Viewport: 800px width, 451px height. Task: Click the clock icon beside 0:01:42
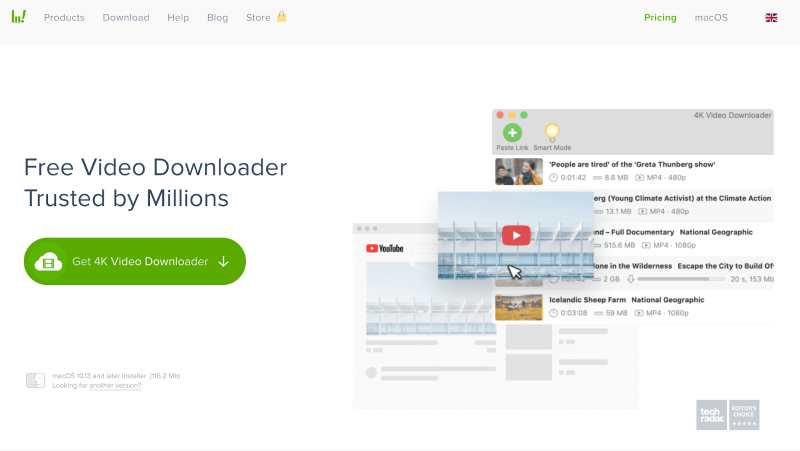(x=553, y=178)
